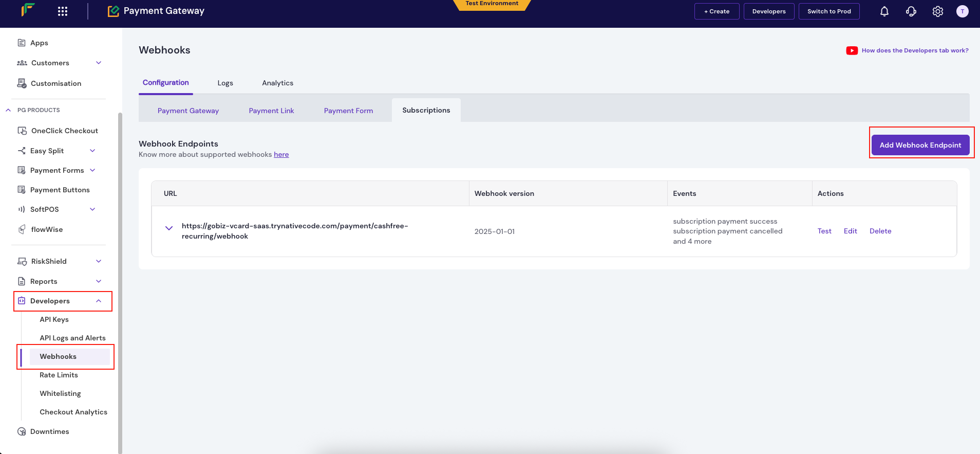The height and width of the screenshot is (454, 980).
Task: Click the + Create button
Action: pyautogui.click(x=717, y=11)
